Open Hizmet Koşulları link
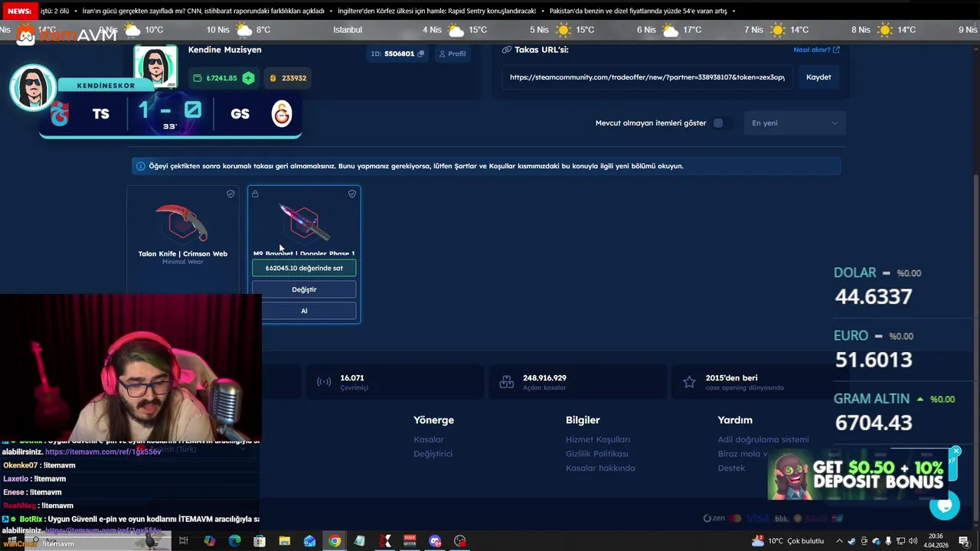Image resolution: width=980 pixels, height=551 pixels. [x=598, y=440]
